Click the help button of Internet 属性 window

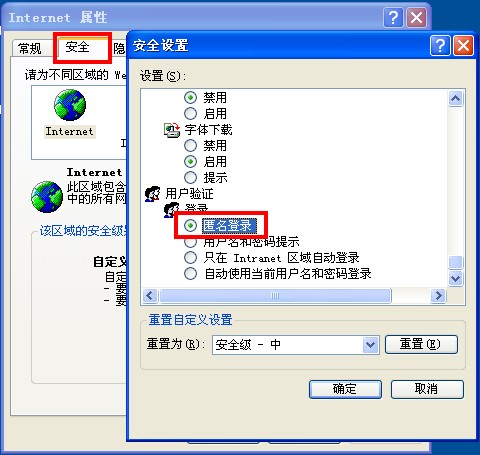click(x=393, y=17)
